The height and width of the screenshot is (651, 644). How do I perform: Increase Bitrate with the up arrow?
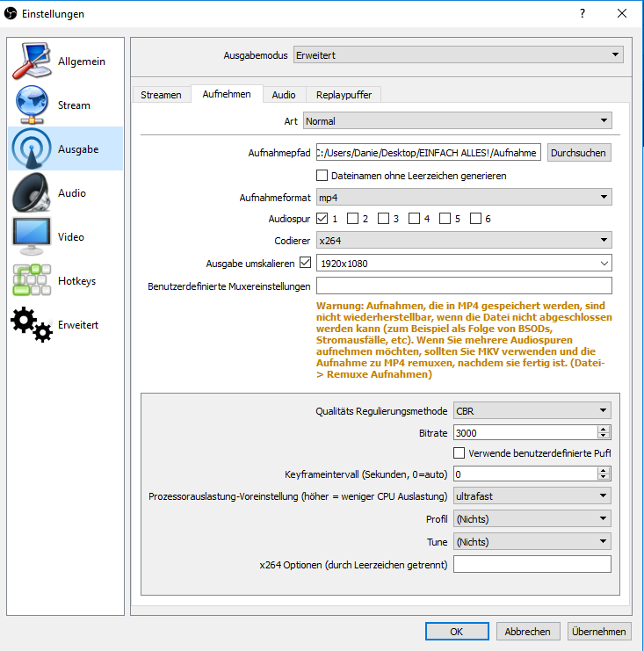pyautogui.click(x=603, y=429)
